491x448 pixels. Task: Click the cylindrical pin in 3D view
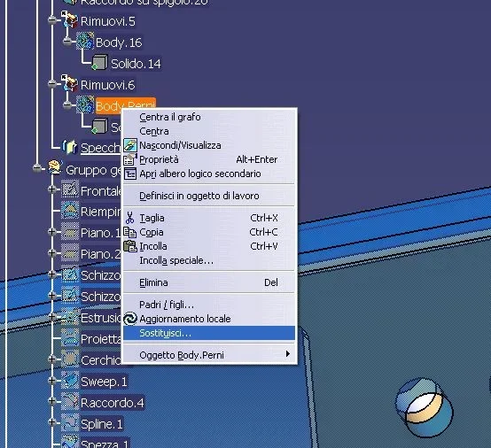pos(424,406)
